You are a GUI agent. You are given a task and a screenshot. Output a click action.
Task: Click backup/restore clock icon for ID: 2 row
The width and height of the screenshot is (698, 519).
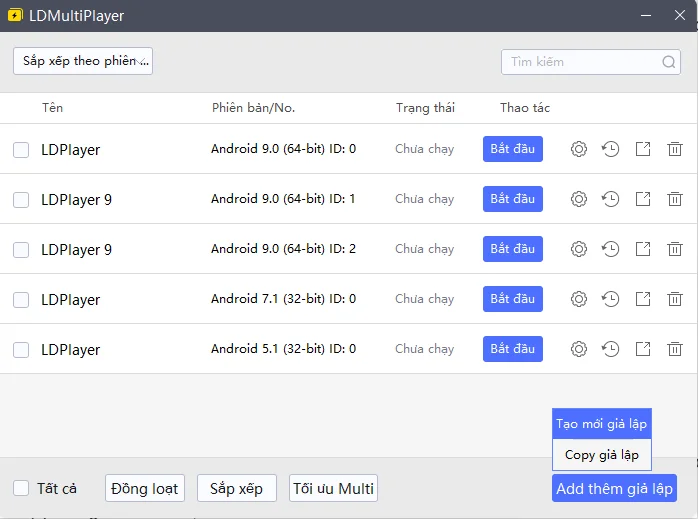pos(610,248)
